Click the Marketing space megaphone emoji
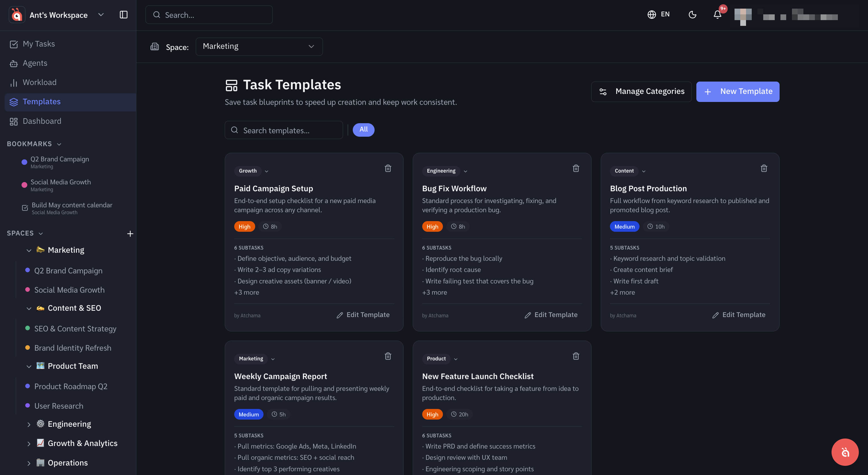Viewport: 868px width, 475px height. tap(40, 250)
